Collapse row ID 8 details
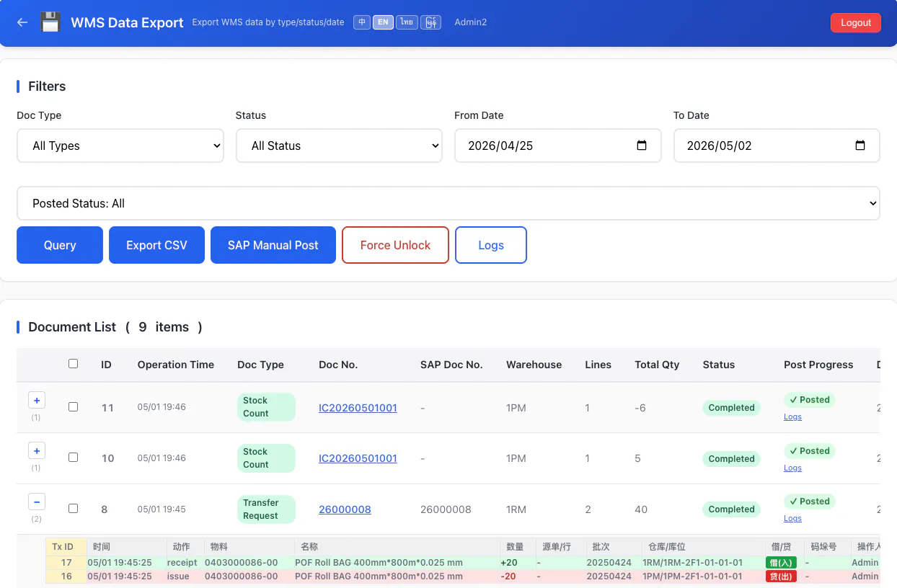This screenshot has height=588, width=897. [x=36, y=502]
